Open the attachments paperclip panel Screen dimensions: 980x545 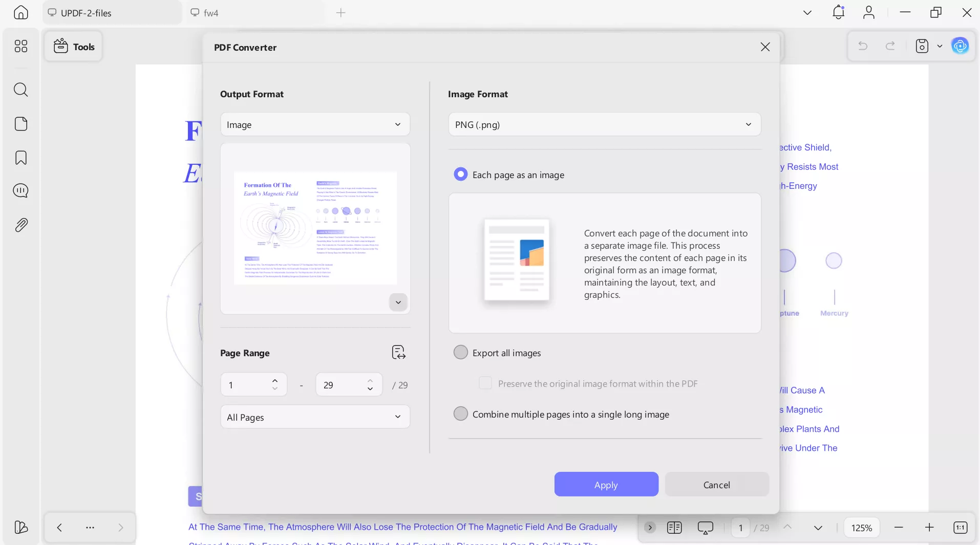21,225
